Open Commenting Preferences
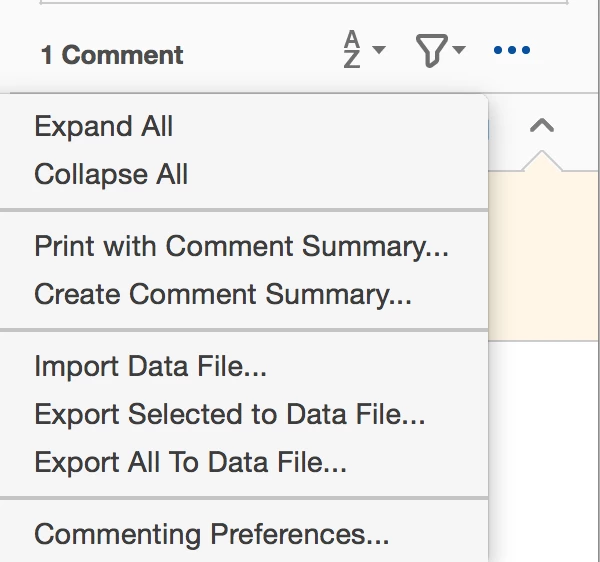This screenshot has width=600, height=562. coord(211,534)
